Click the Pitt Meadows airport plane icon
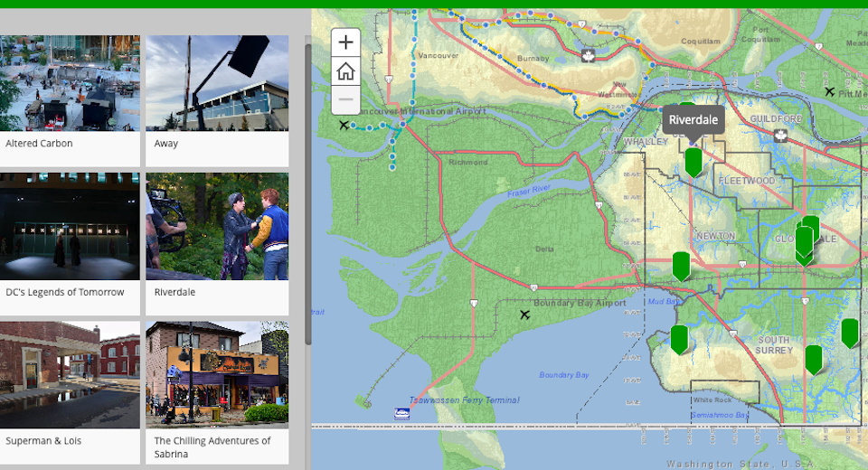This screenshot has height=470, width=868. pos(829,91)
